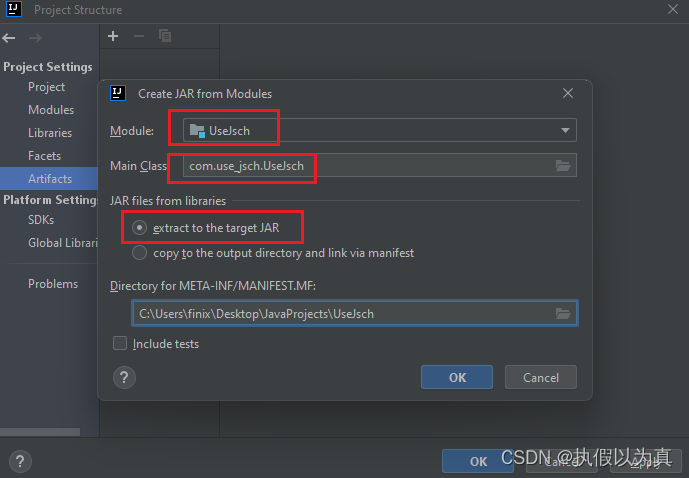The height and width of the screenshot is (478, 689).
Task: Browse for manifest directory folder icon
Action: click(x=563, y=314)
